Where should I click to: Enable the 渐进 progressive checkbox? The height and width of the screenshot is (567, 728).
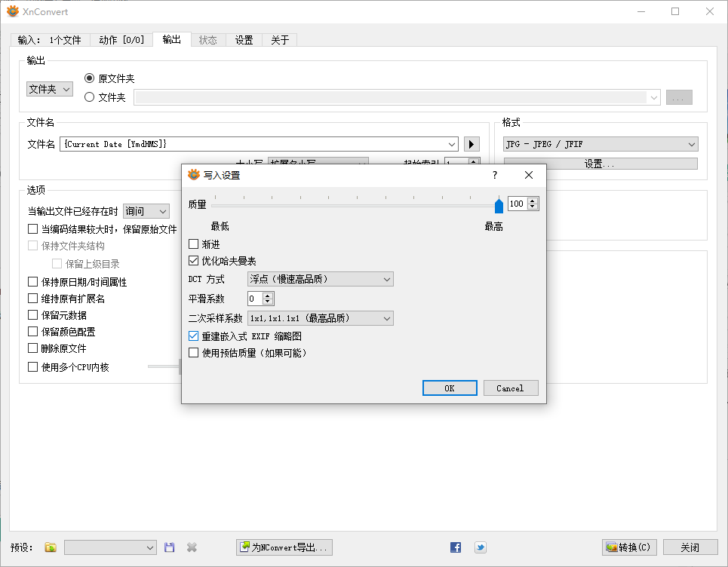pos(194,244)
